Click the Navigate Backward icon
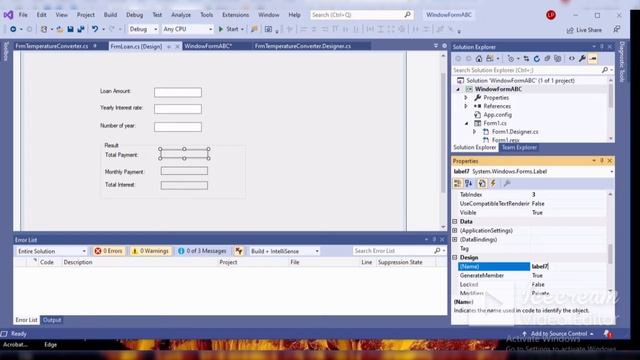The width and height of the screenshot is (640, 360). [x=13, y=29]
